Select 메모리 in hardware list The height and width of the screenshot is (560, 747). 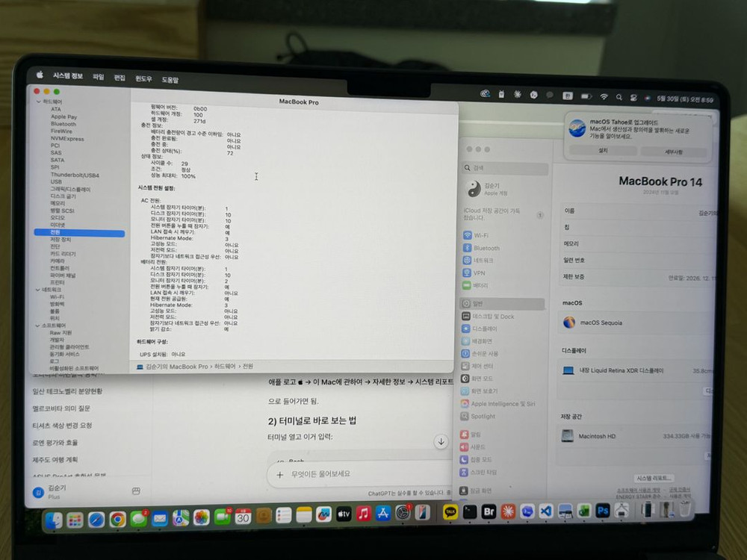(58, 203)
